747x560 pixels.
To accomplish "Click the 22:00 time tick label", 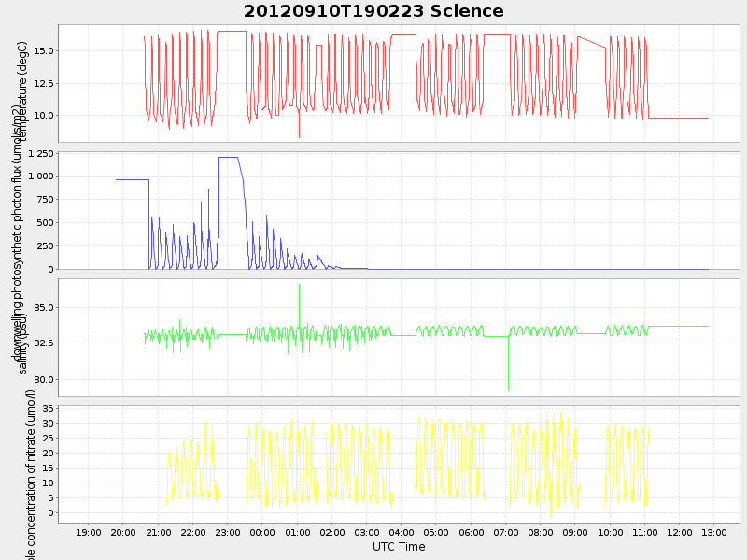I will pyautogui.click(x=193, y=532).
